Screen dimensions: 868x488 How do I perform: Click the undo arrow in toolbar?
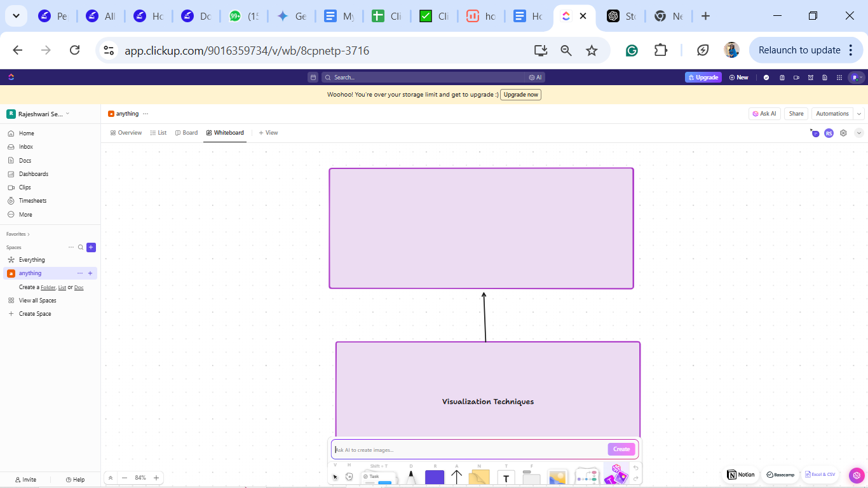pos(636,468)
